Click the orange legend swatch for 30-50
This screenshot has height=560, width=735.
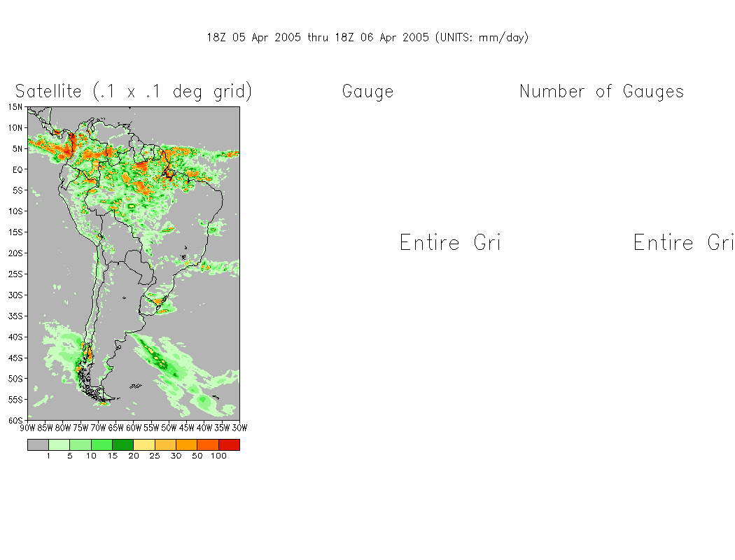pos(187,444)
